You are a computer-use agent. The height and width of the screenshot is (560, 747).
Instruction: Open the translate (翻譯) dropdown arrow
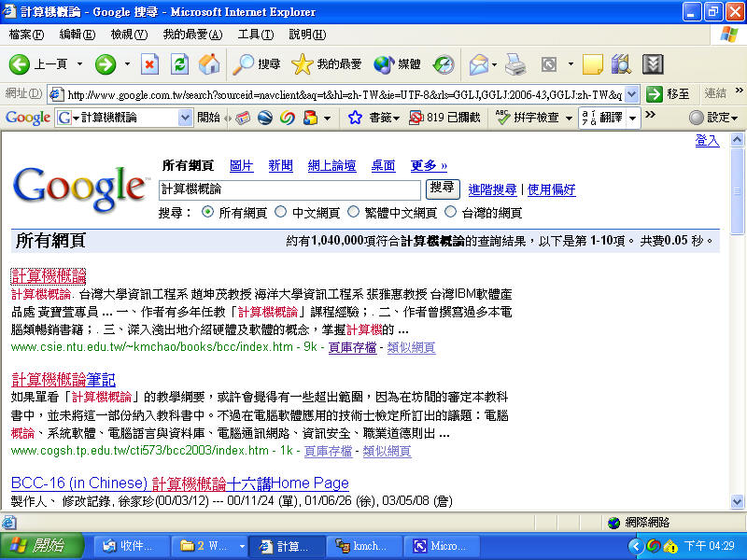pyautogui.click(x=633, y=118)
